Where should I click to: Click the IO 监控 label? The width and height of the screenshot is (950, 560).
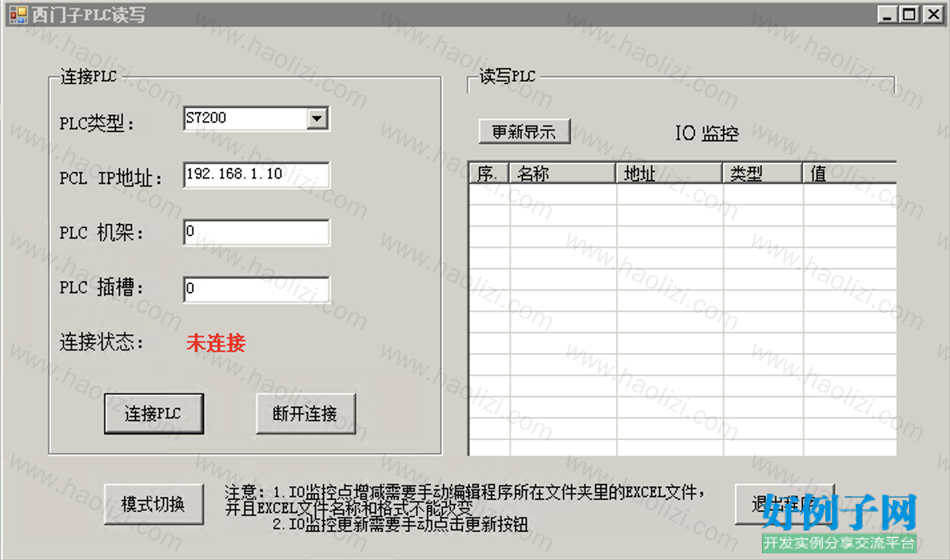(707, 133)
